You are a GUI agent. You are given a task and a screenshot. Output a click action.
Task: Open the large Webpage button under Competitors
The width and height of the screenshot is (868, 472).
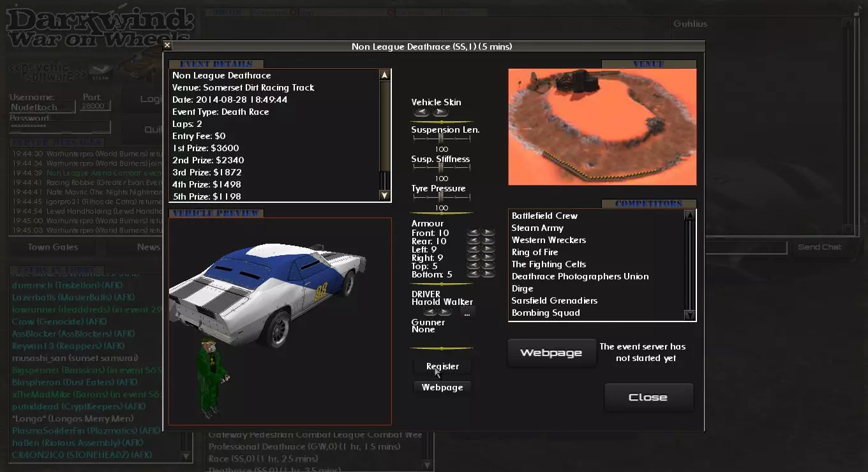(551, 353)
